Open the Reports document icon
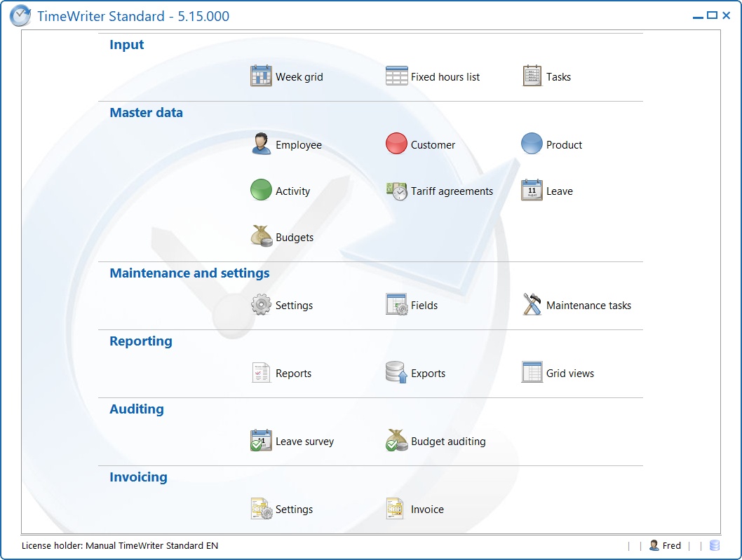Image resolution: width=742 pixels, height=560 pixels. (x=261, y=373)
